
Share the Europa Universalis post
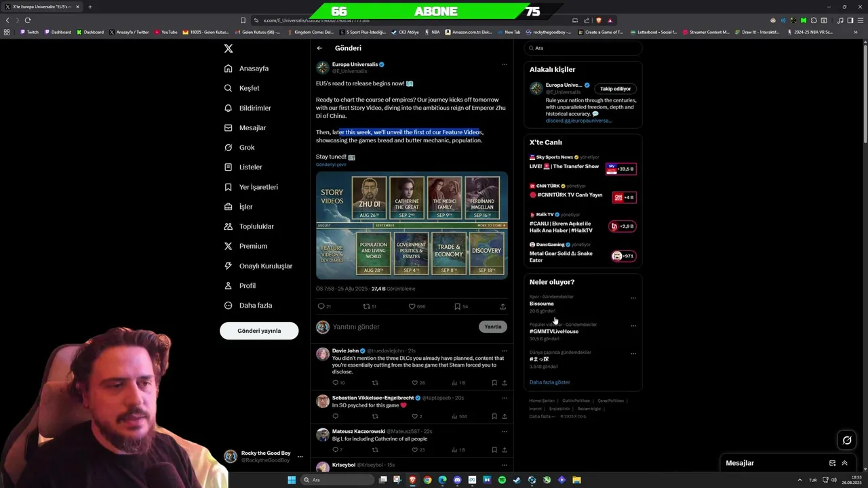tap(502, 306)
